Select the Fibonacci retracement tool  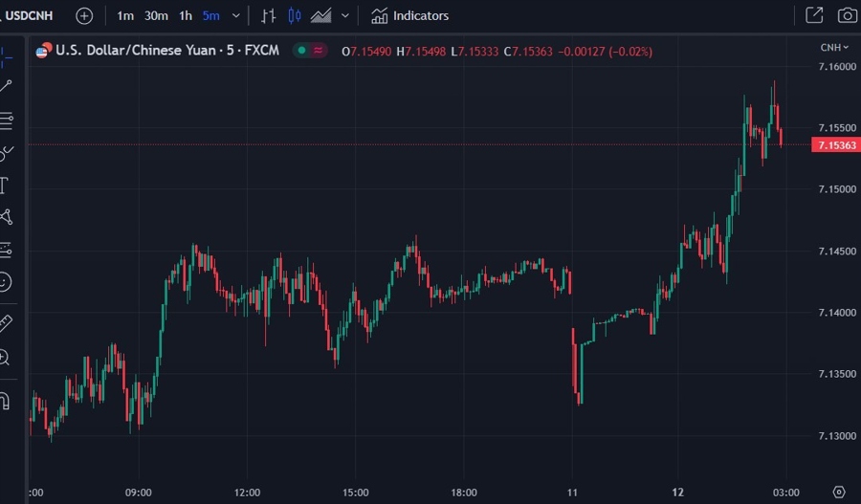(6, 121)
